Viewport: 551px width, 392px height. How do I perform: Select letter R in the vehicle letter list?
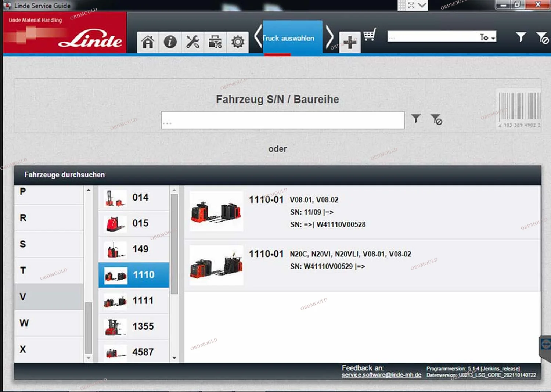click(49, 218)
